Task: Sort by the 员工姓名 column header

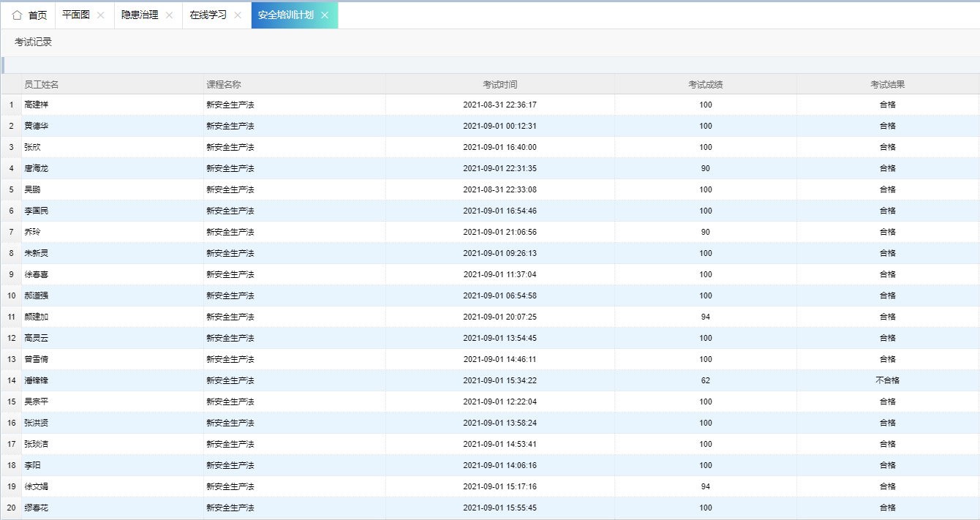Action: (42, 85)
